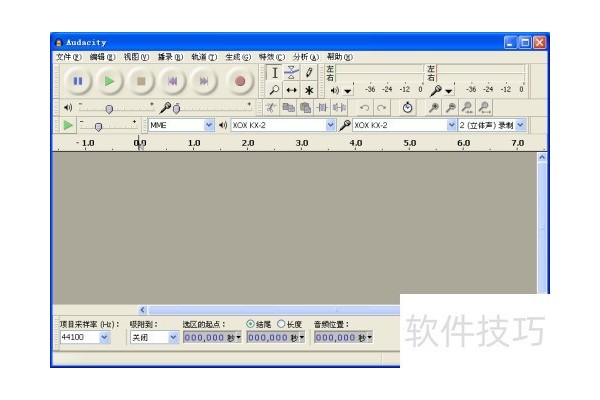
Task: Maximize the Audacity window
Action: (525, 42)
